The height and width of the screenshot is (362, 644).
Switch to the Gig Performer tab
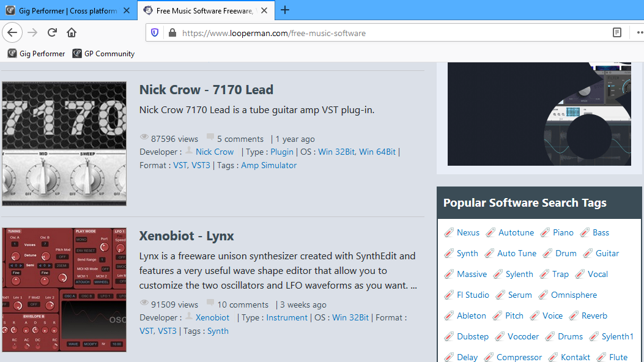(68, 10)
